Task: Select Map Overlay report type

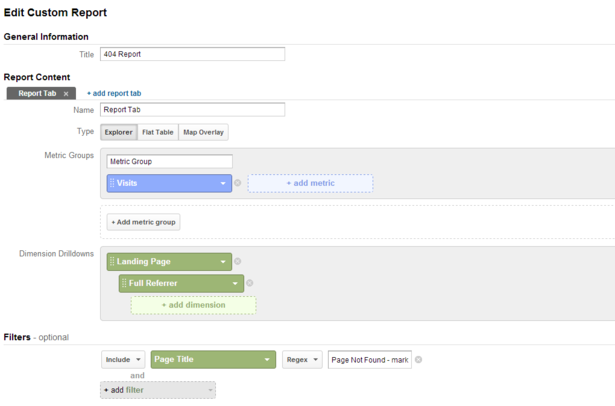Action: point(204,132)
